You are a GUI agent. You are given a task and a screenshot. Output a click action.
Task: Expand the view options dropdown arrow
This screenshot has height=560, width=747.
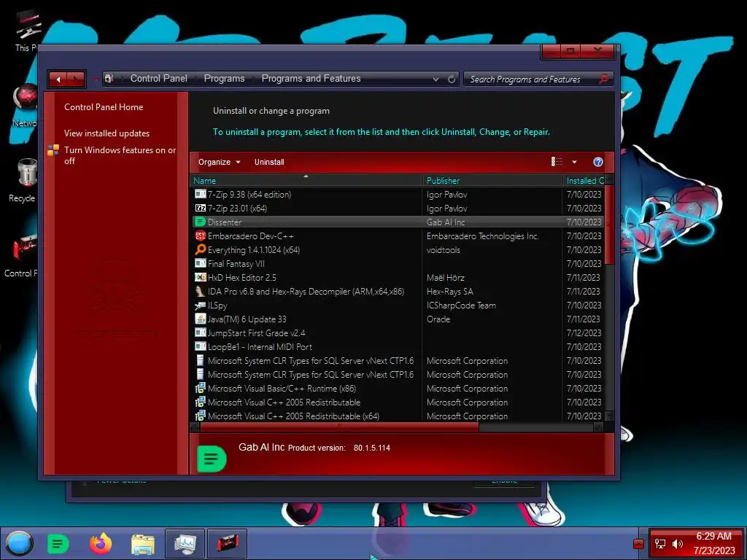click(x=575, y=162)
